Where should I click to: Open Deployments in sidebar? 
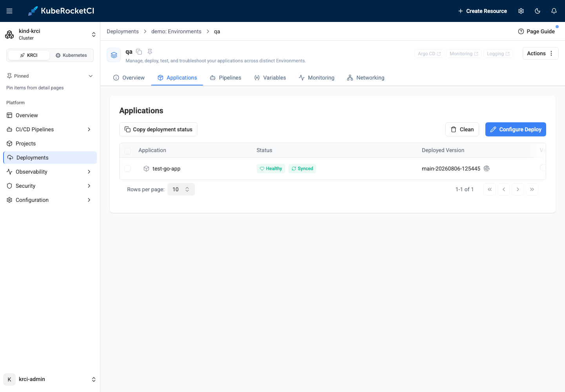pyautogui.click(x=50, y=158)
